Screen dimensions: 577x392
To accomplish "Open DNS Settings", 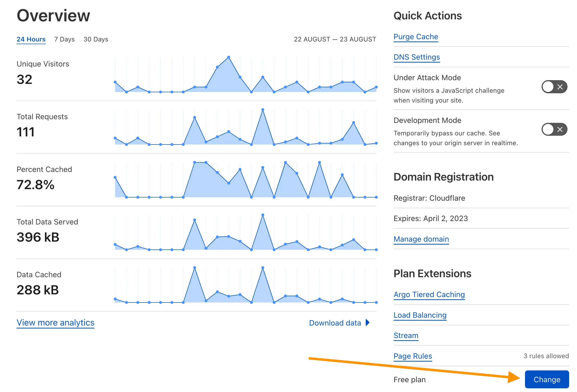I will tap(417, 57).
